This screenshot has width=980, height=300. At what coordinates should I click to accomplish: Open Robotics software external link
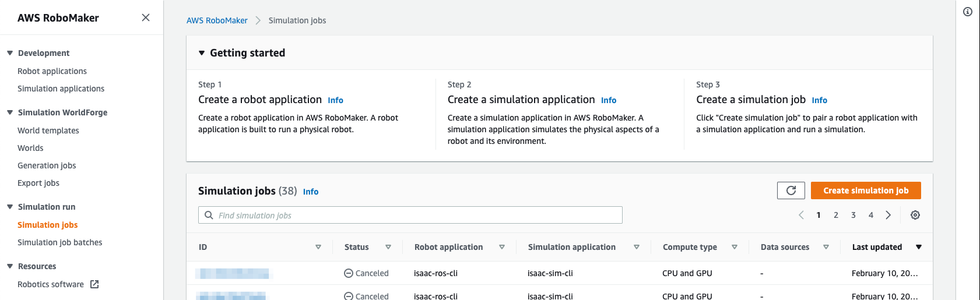pyautogui.click(x=51, y=284)
